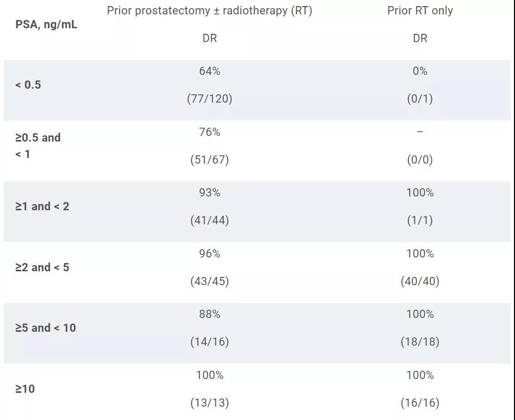This screenshot has height=420, width=515.
Task: Select the '≥5 and < 10' row label
Action: (46, 328)
